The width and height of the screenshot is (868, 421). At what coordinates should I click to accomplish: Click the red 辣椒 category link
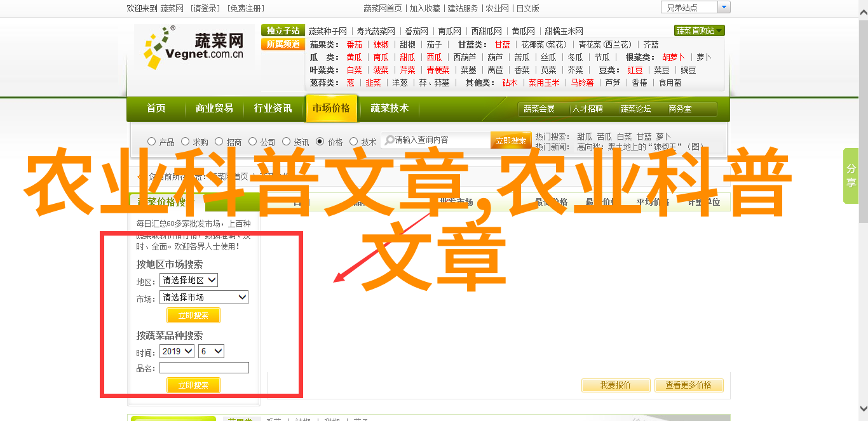point(381,44)
